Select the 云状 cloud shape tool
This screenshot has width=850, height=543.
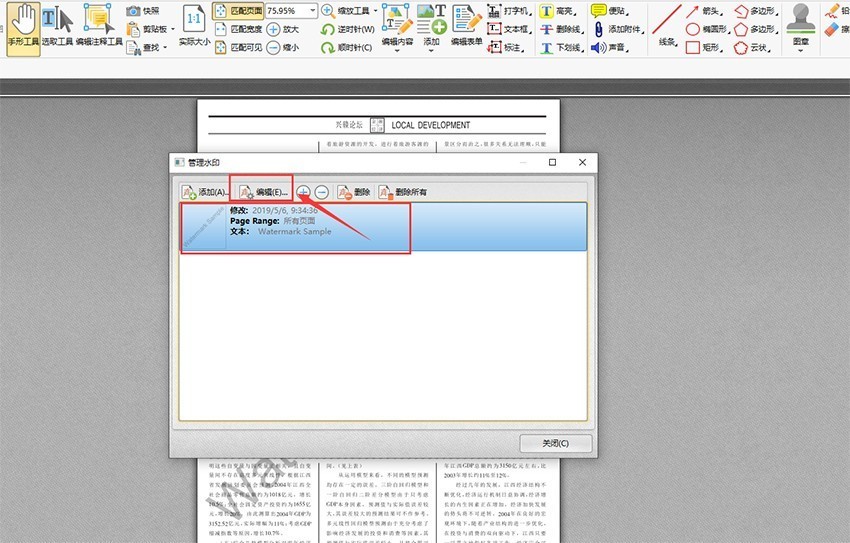(x=754, y=48)
